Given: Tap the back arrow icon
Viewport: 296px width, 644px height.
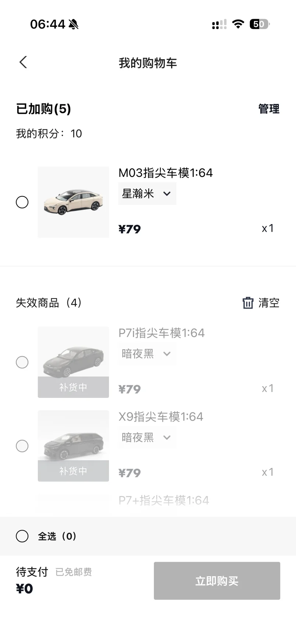Looking at the screenshot, I should [23, 62].
